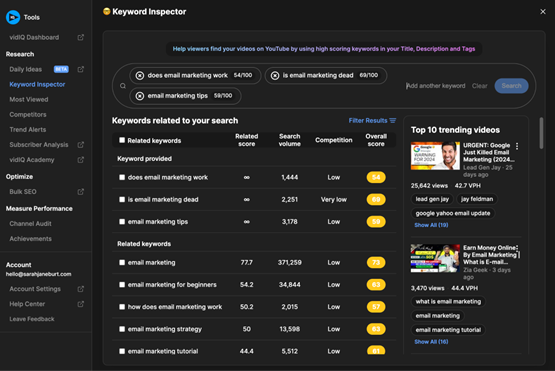Viewport: 555px width, 371px height.
Task: Click the BETA badge next to Daily Ideas
Action: 61,69
